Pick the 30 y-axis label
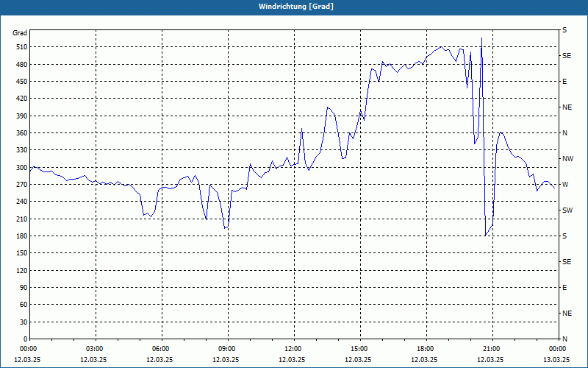The width and height of the screenshot is (588, 368). pyautogui.click(x=24, y=322)
